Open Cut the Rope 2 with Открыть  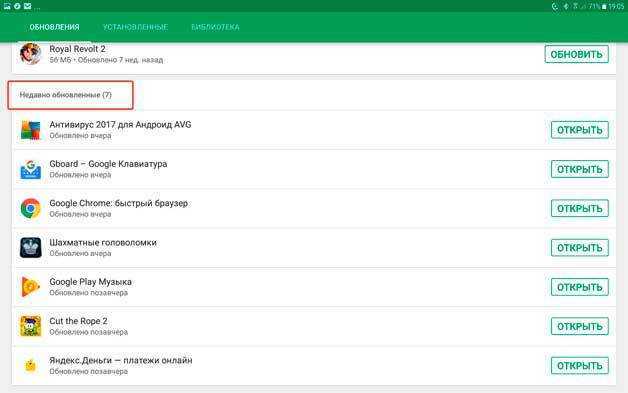[x=580, y=326]
